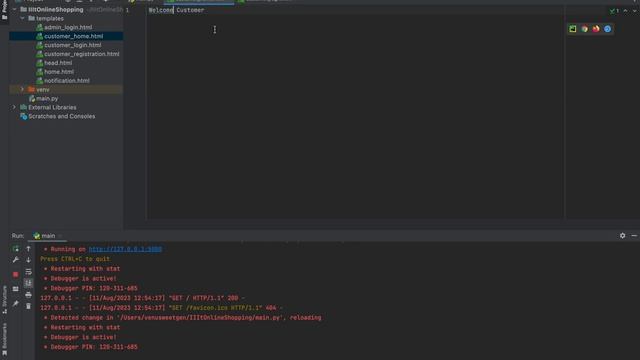Open Run panel settings gear

point(622,236)
